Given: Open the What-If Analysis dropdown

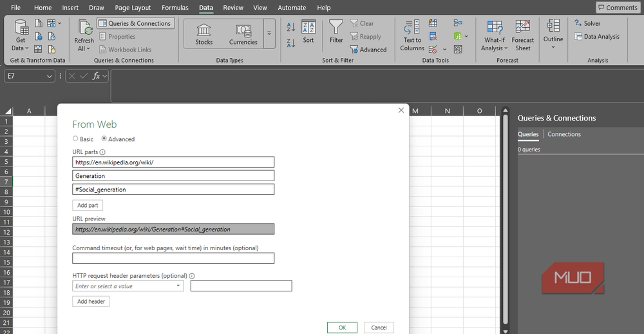Looking at the screenshot, I should (495, 36).
